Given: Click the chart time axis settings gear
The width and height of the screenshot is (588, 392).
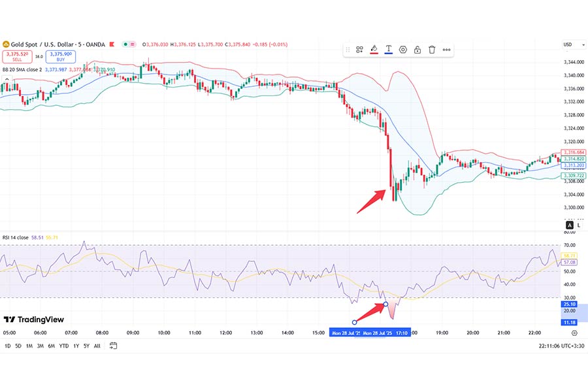Looking at the screenshot, I should tap(574, 333).
